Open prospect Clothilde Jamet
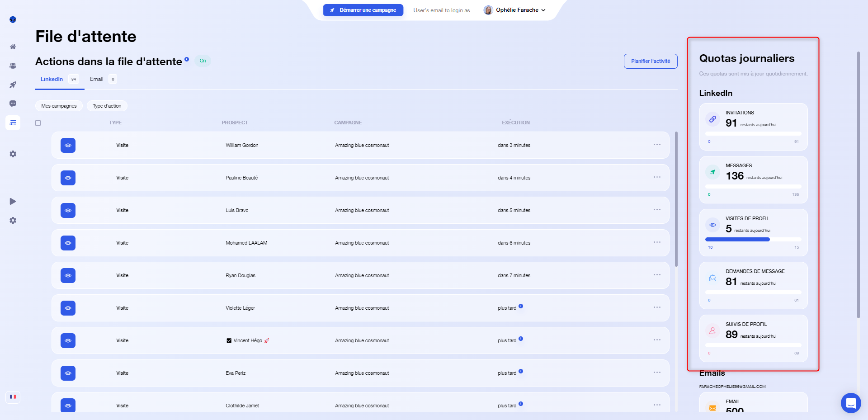 (x=242, y=406)
